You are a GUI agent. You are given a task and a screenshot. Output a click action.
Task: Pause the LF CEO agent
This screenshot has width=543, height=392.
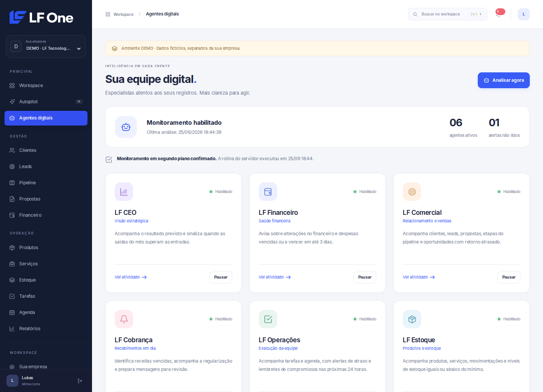221,277
